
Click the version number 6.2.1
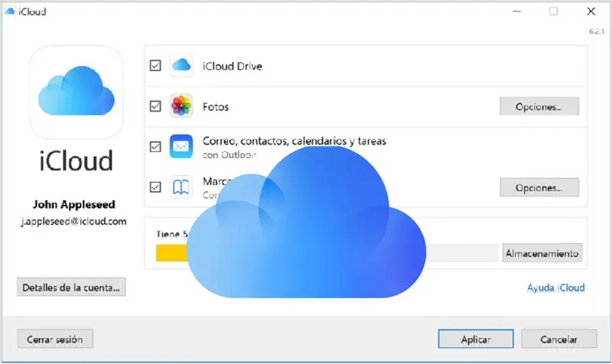(597, 31)
